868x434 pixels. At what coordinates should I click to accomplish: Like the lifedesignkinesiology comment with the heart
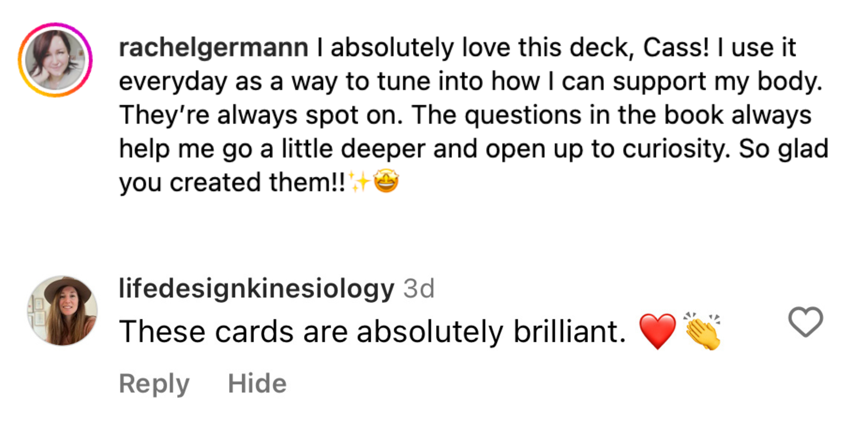click(x=805, y=322)
